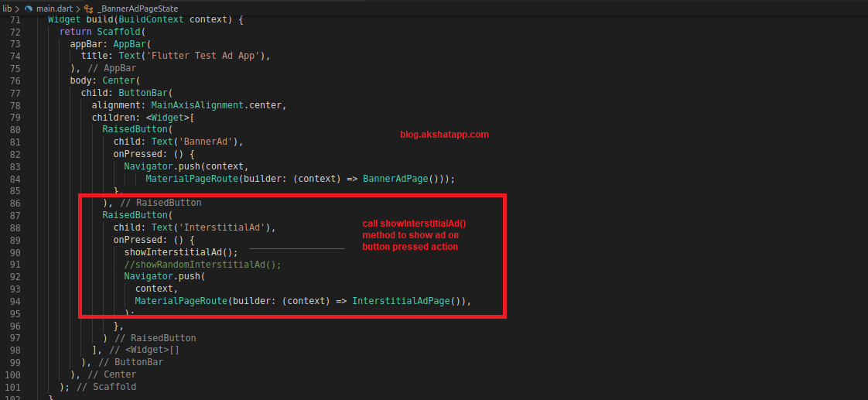The height and width of the screenshot is (400, 868).
Task: Open the _BannerAdPageState breadcrumb symbol list
Action: 138,7
